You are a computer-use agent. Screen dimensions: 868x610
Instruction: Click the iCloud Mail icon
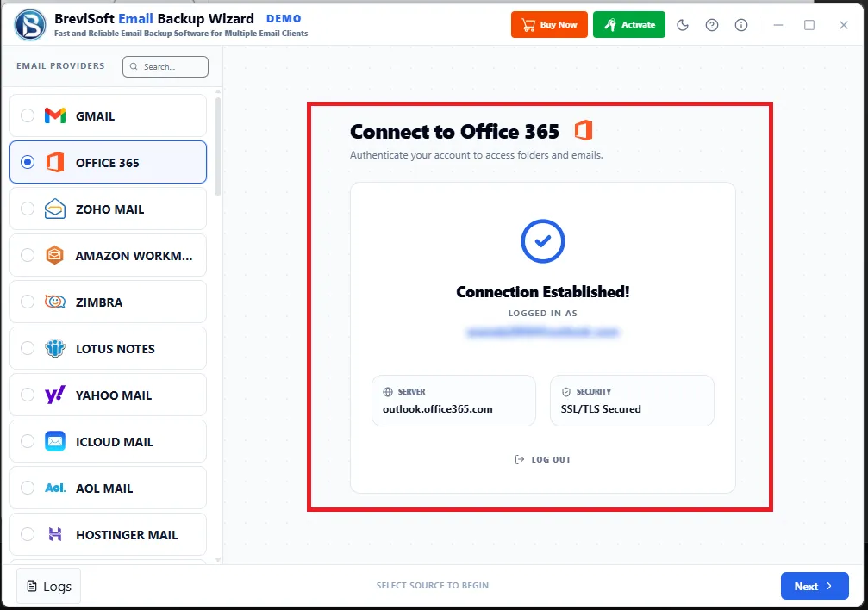click(x=55, y=441)
